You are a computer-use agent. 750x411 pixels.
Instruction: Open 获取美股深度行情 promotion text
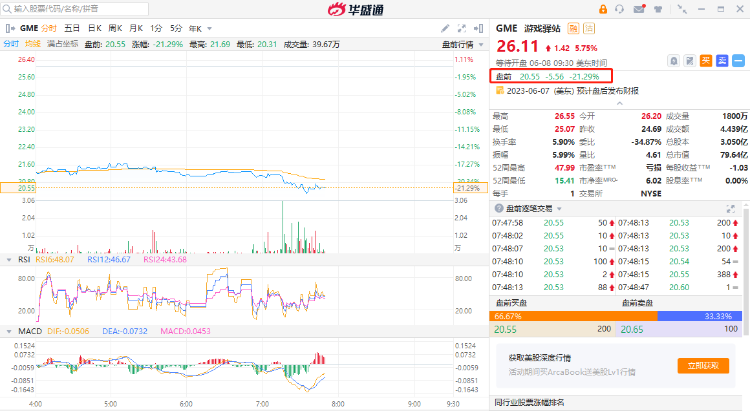click(540, 358)
